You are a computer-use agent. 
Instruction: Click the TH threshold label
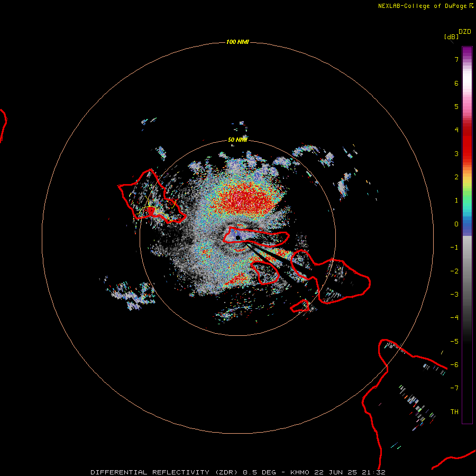click(454, 412)
